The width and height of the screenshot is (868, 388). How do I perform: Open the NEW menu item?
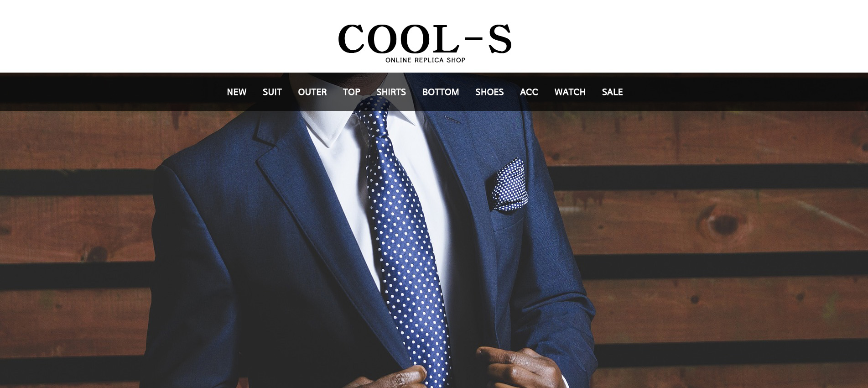[236, 92]
